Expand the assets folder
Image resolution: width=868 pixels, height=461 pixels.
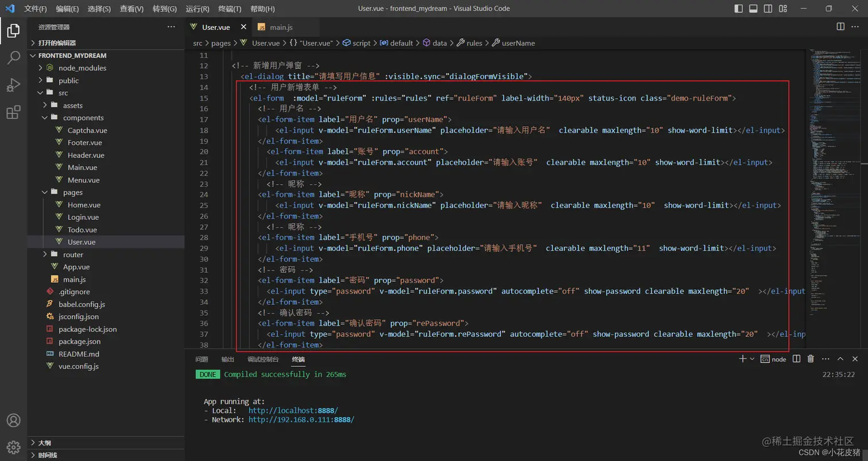point(106,105)
